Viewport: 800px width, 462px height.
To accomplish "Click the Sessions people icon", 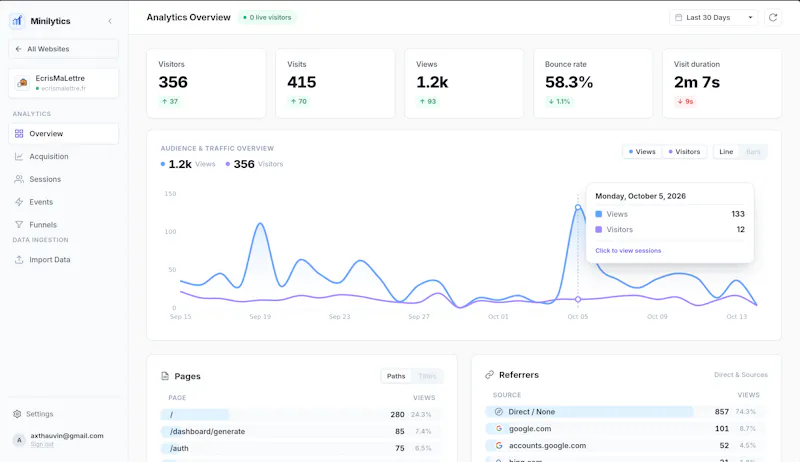I will coord(19,179).
